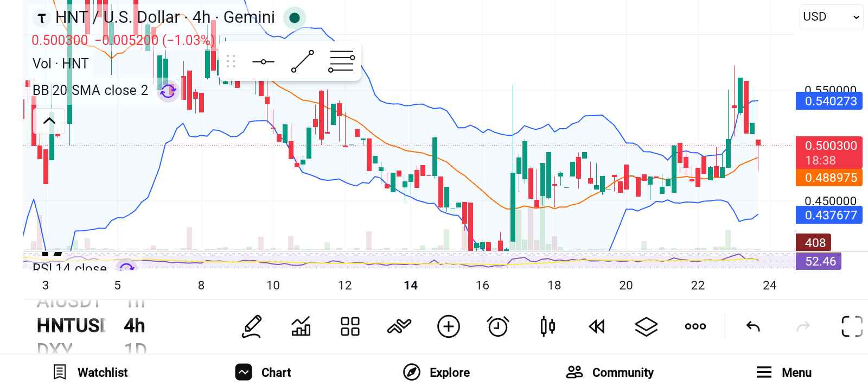Add symbol with the plus circle icon

(x=449, y=326)
